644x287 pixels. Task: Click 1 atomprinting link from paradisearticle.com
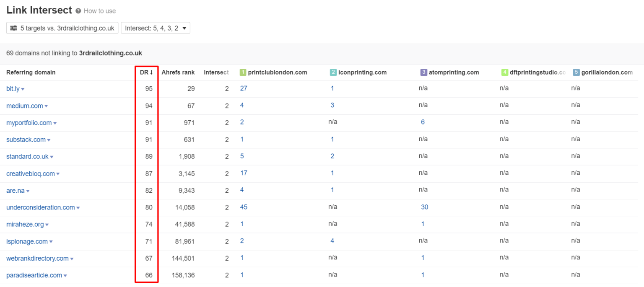[x=423, y=275]
